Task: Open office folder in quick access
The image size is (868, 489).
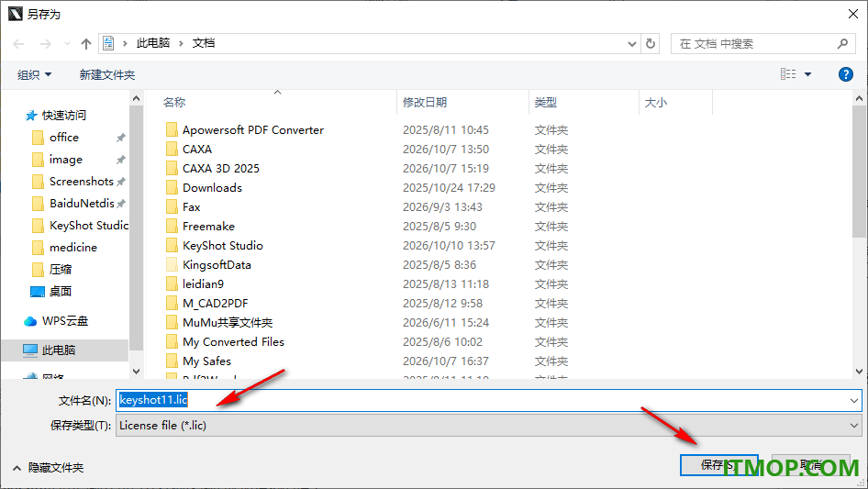Action: [x=64, y=138]
